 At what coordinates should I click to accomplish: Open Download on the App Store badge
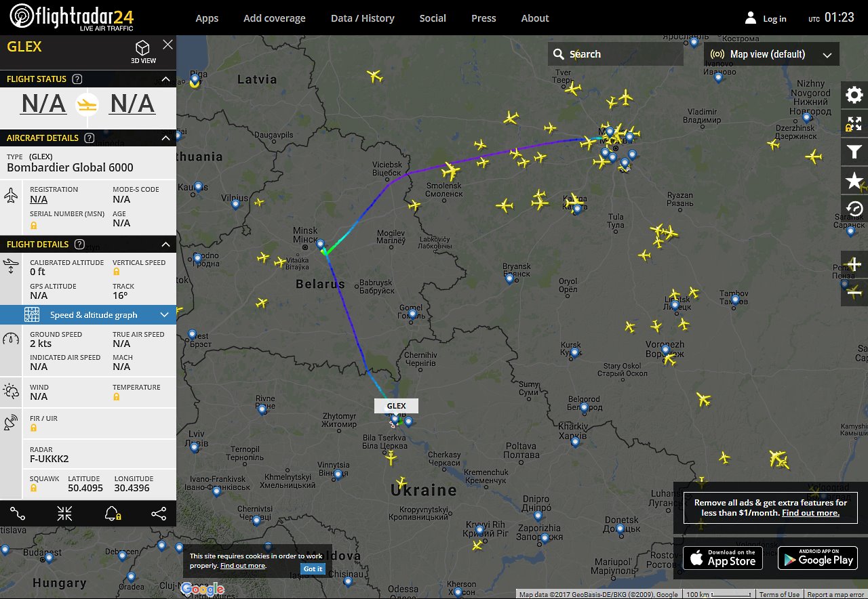click(723, 558)
